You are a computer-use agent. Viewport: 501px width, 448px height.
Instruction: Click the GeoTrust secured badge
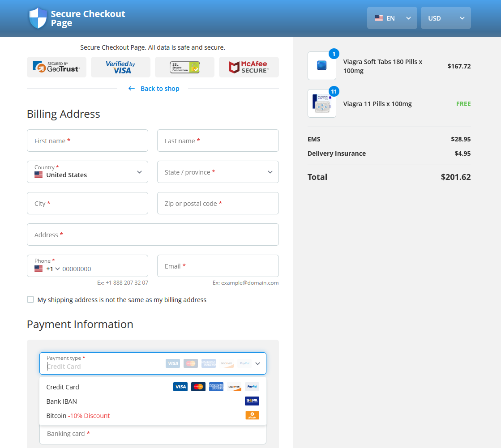pos(56,67)
